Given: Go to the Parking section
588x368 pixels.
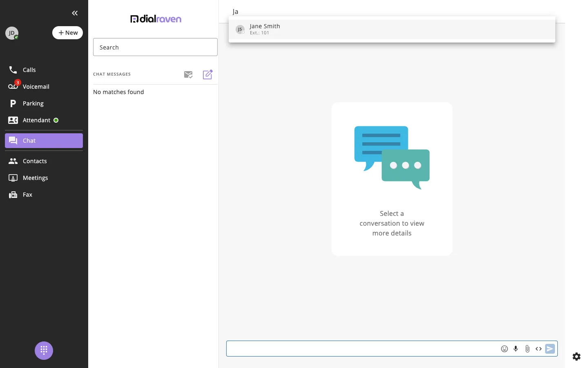Looking at the screenshot, I should [x=44, y=103].
